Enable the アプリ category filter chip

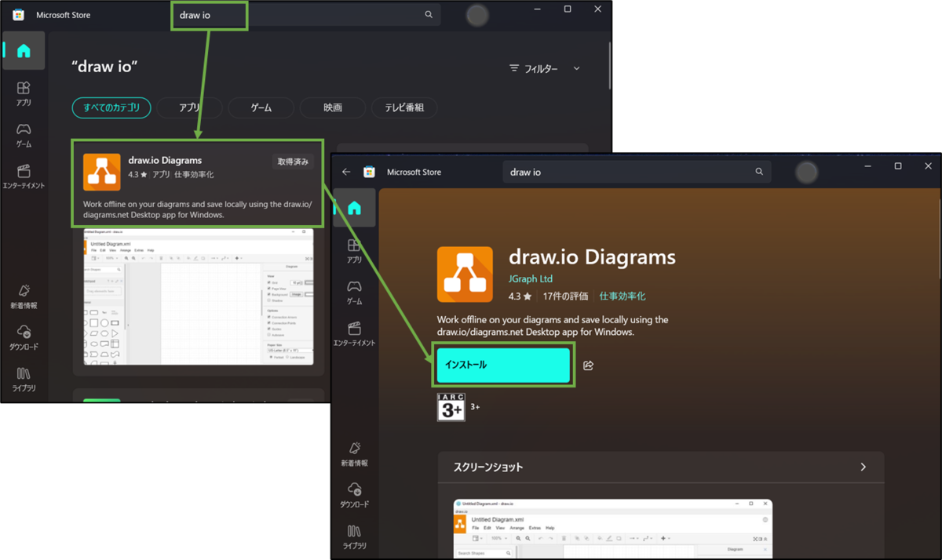click(189, 107)
